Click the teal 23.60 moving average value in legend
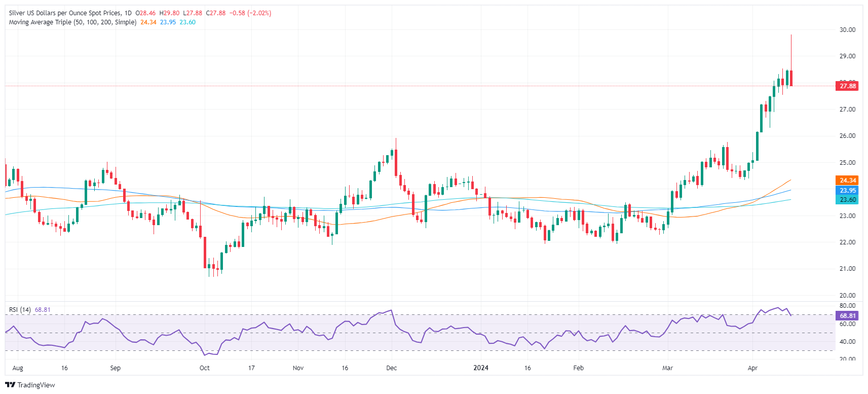 click(187, 22)
